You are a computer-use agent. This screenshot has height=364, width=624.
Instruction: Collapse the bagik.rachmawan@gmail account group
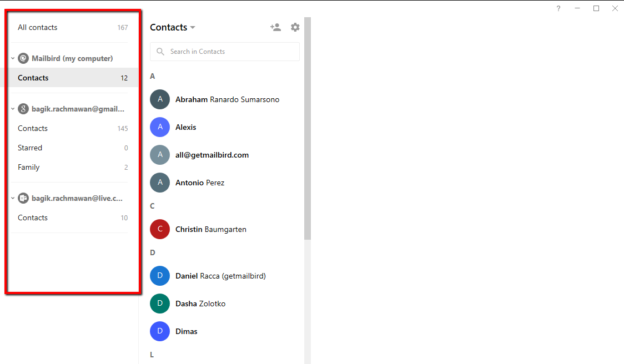point(13,109)
